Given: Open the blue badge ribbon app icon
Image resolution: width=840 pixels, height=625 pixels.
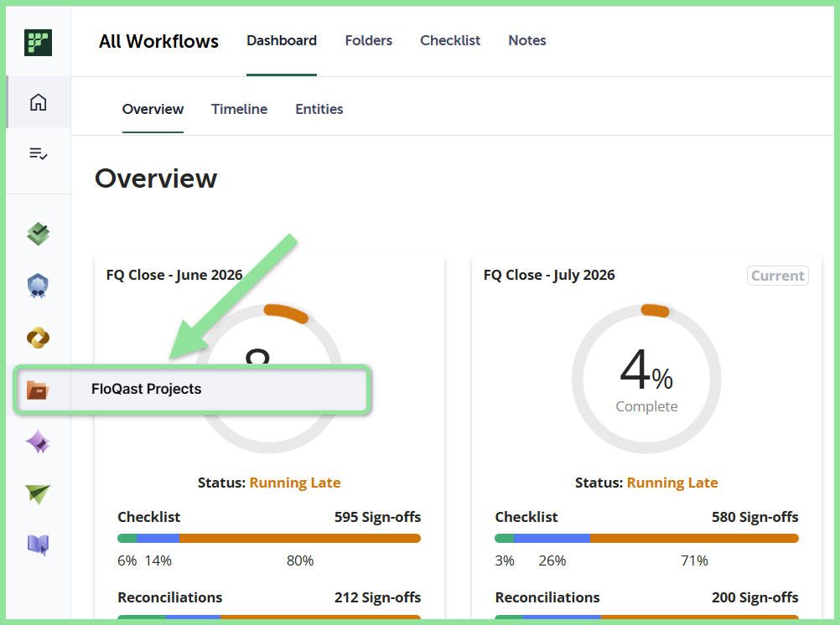Looking at the screenshot, I should click(38, 286).
